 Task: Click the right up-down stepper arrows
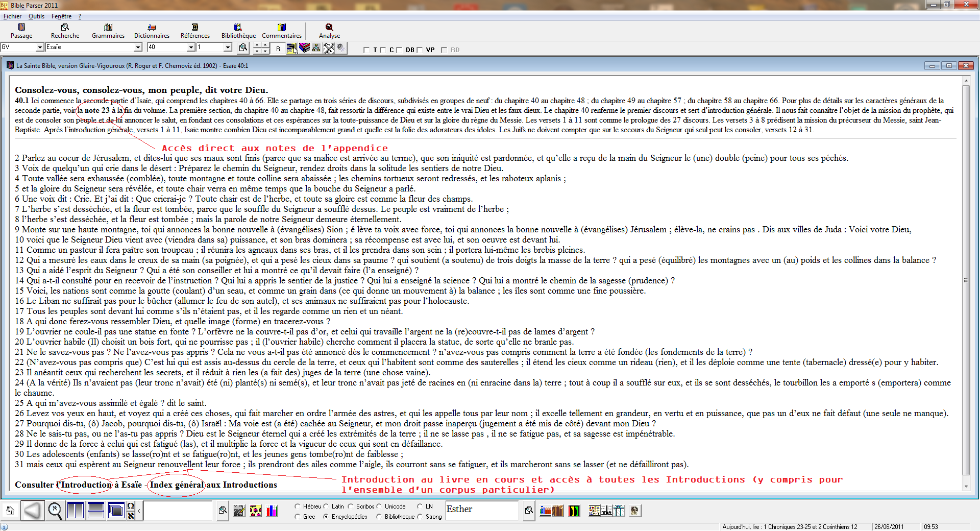(265, 49)
